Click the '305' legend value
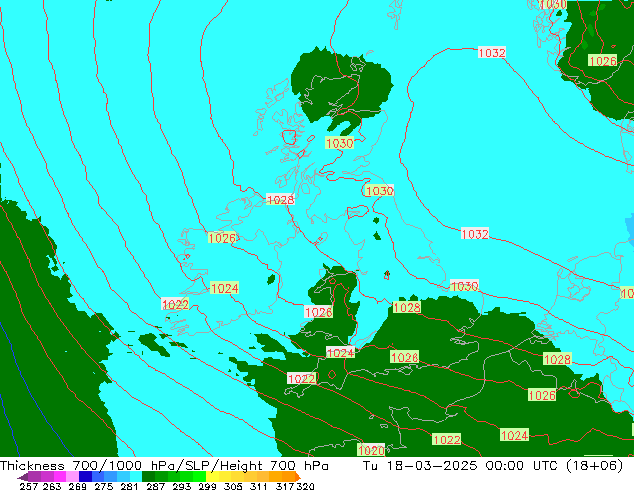 tap(233, 486)
